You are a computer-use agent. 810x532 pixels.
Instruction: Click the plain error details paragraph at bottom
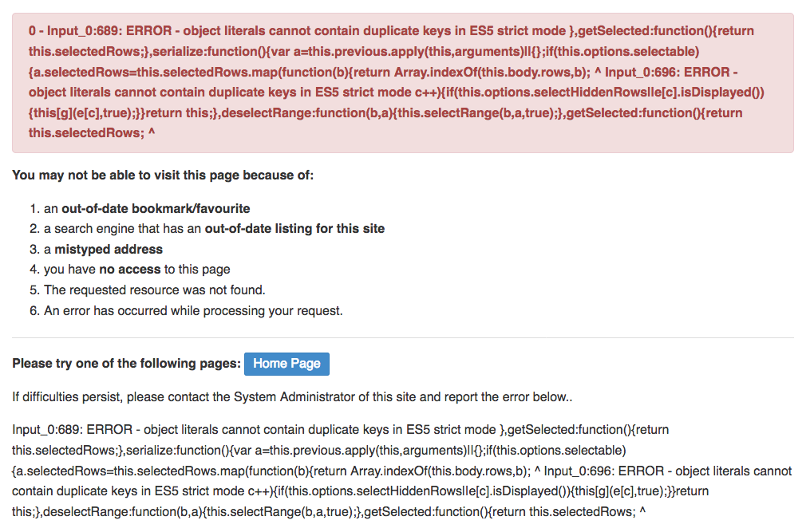[402, 471]
